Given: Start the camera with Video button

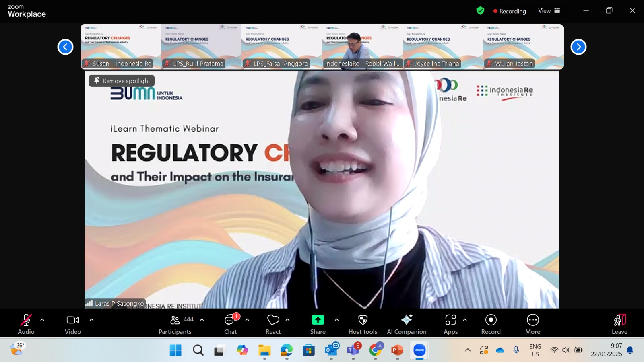Looking at the screenshot, I should click(x=73, y=324).
